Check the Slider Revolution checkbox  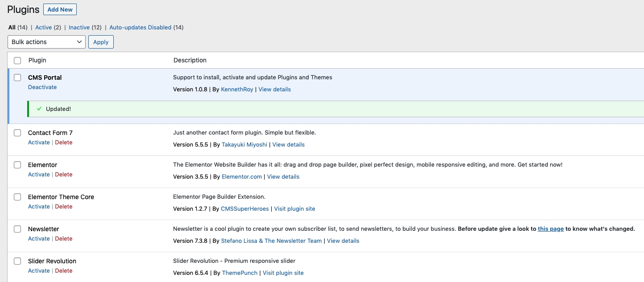17,261
